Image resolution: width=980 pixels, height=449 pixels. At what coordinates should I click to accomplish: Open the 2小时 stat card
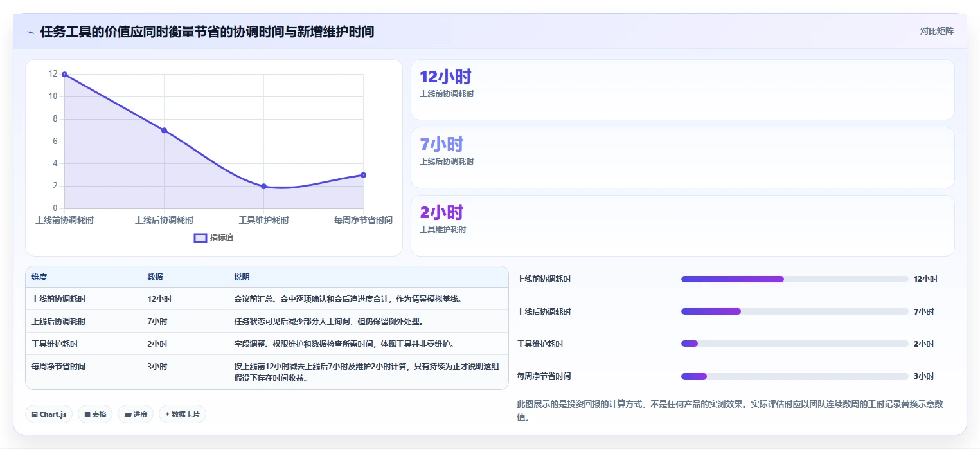682,226
